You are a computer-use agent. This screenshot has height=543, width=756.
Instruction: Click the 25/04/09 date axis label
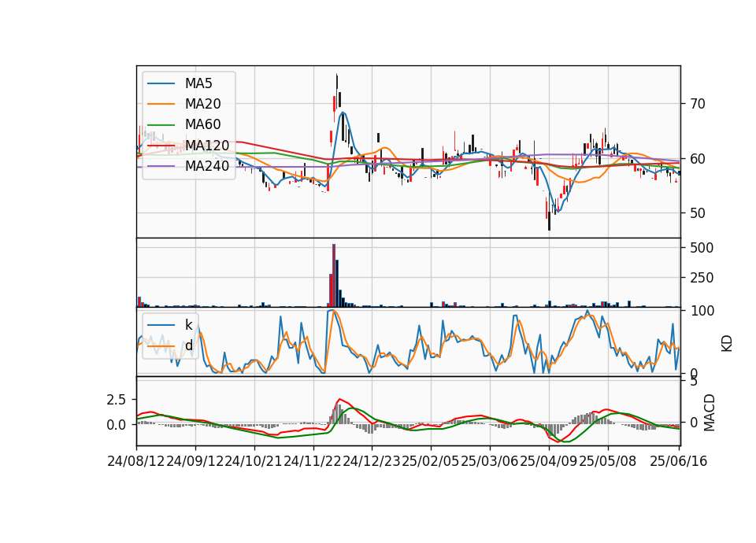pyautogui.click(x=549, y=461)
